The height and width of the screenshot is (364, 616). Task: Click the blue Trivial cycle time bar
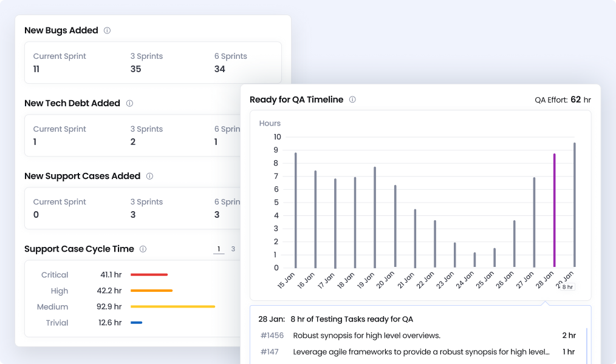click(x=136, y=323)
